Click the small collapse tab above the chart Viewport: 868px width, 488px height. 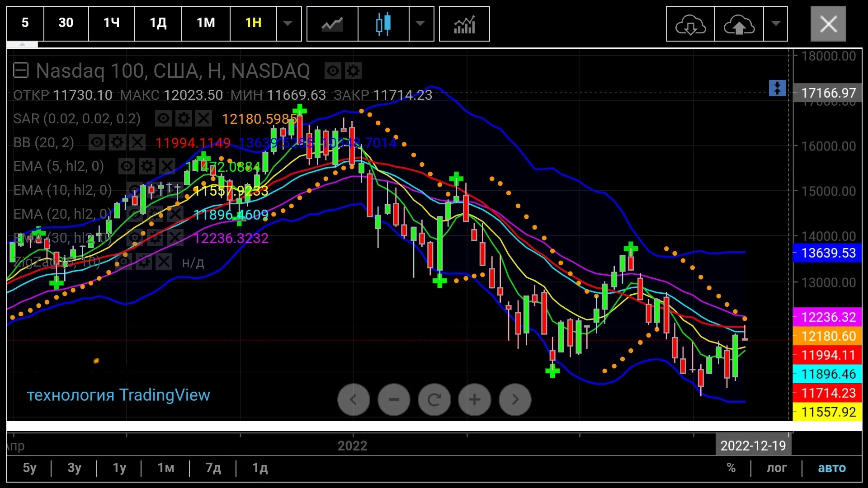[x=22, y=44]
